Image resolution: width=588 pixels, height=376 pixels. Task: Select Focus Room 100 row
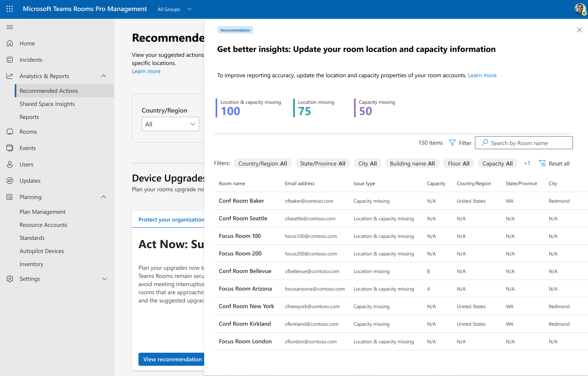[x=401, y=236]
